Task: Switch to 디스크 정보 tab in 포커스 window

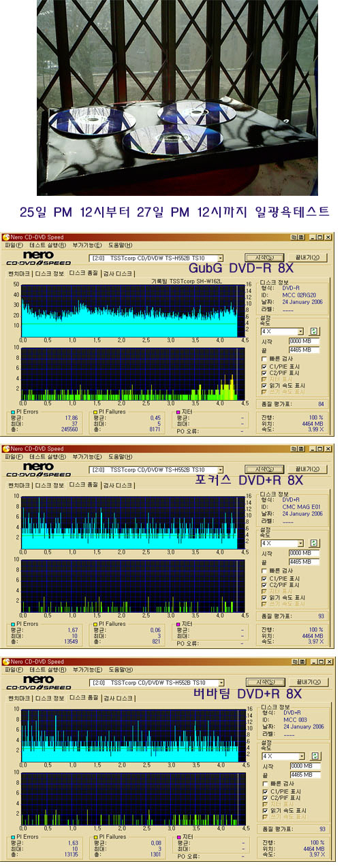Action: click(x=50, y=485)
